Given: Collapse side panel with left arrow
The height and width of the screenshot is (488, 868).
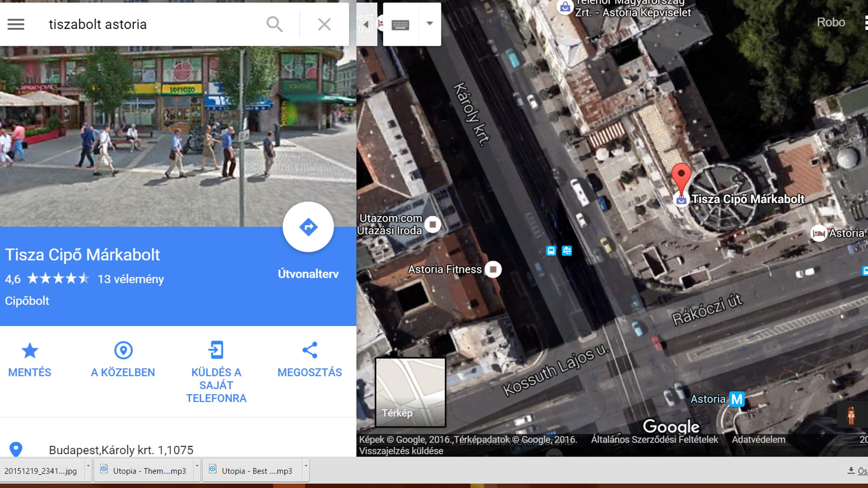Looking at the screenshot, I should (366, 24).
